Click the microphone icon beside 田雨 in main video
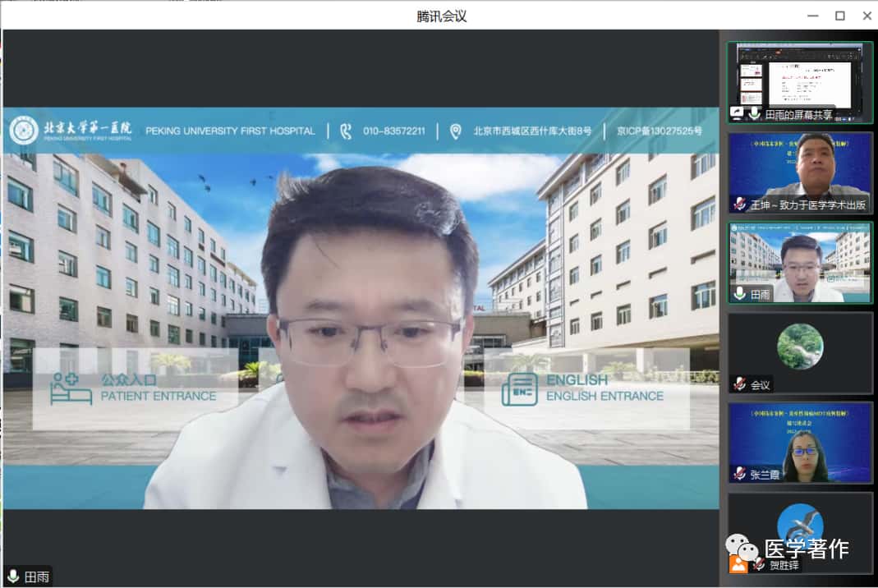 coord(13,577)
